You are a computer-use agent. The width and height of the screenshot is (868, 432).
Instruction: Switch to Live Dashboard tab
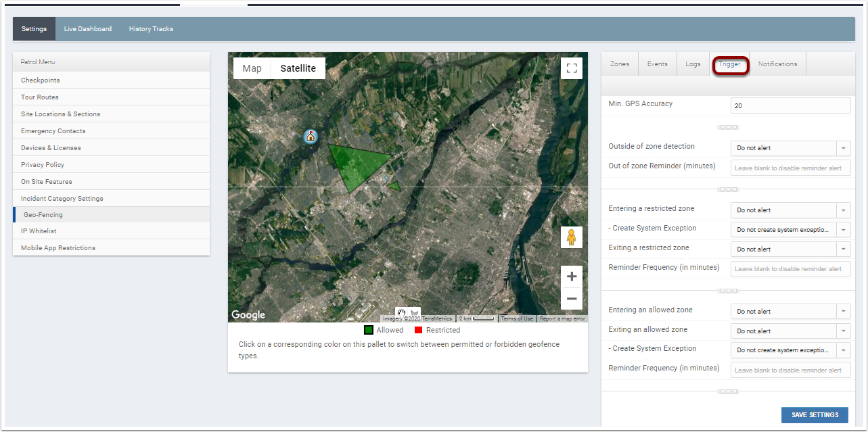[88, 29]
